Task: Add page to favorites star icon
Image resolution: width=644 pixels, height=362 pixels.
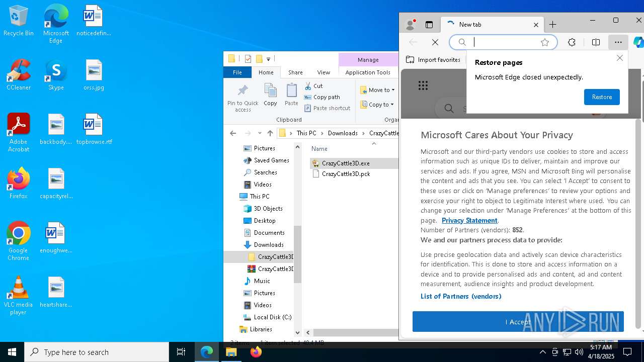Action: [x=545, y=42]
